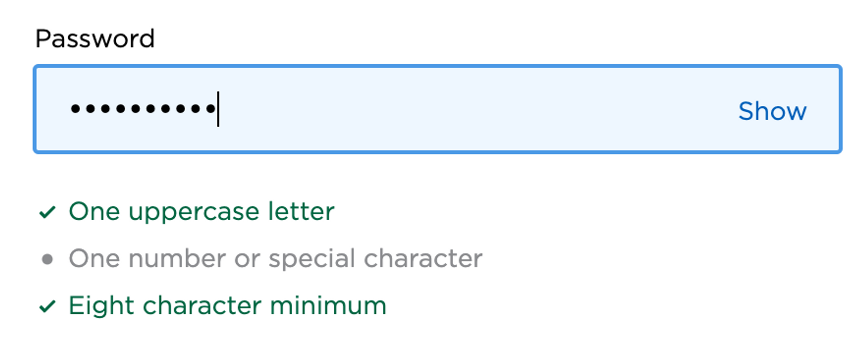This screenshot has height=359, width=868.
Task: Click the green checkmark beside Eight character minimum
Action: 47,306
